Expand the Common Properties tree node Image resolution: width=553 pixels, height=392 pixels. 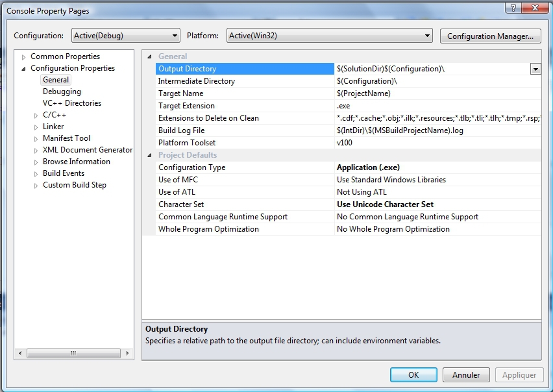pos(25,56)
